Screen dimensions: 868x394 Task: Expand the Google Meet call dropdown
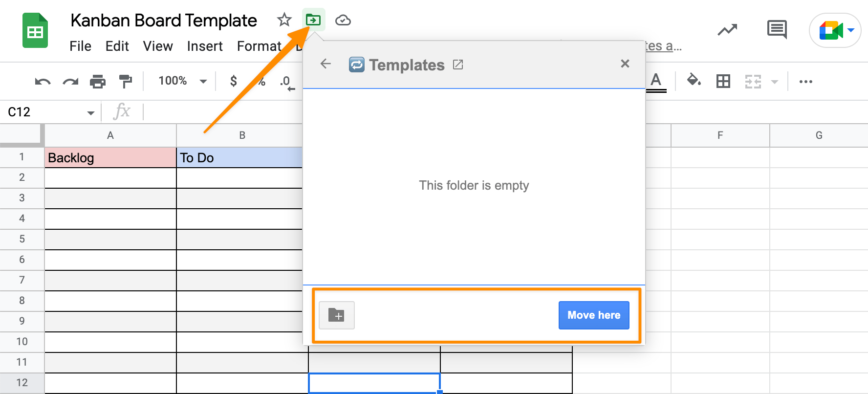851,30
